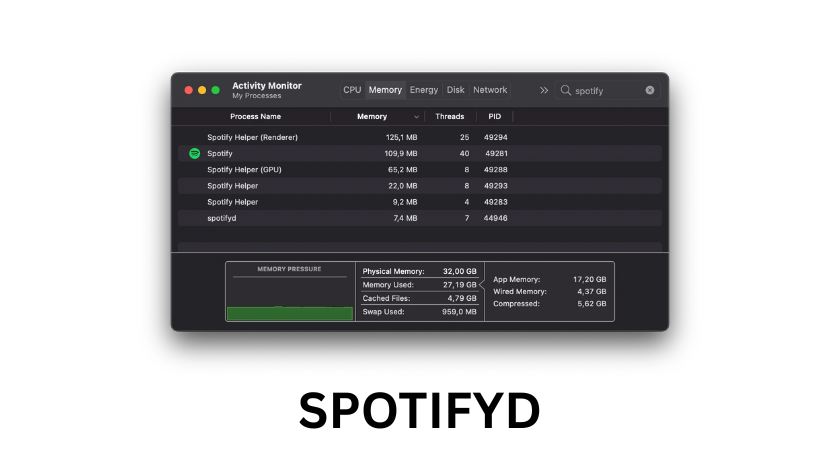Minimize the Activity Monitor window

(x=202, y=90)
